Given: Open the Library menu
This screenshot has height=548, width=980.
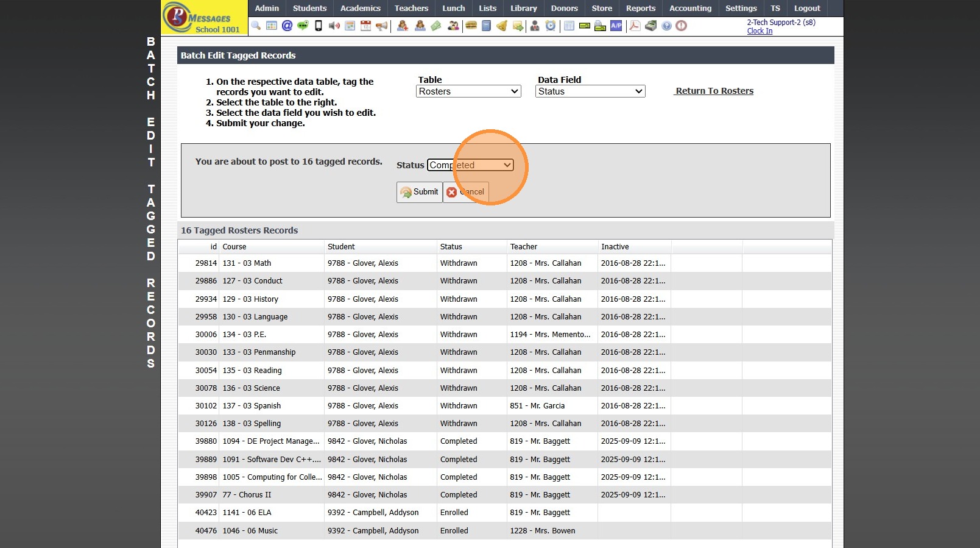Looking at the screenshot, I should click(524, 9).
